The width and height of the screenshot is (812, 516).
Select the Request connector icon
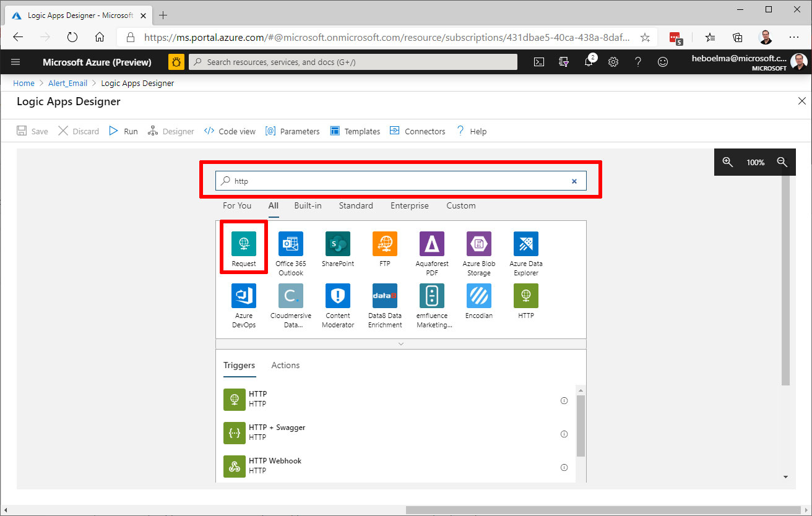click(x=244, y=244)
